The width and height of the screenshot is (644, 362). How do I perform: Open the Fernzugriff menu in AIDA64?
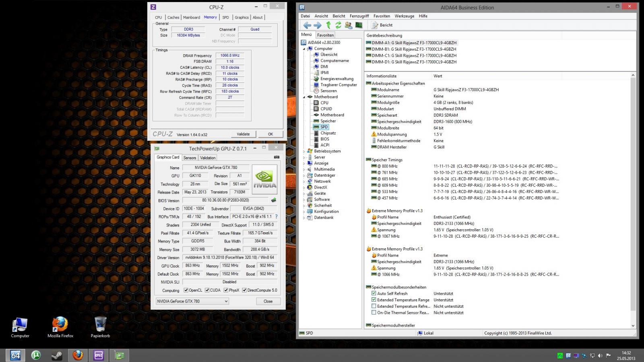(359, 16)
